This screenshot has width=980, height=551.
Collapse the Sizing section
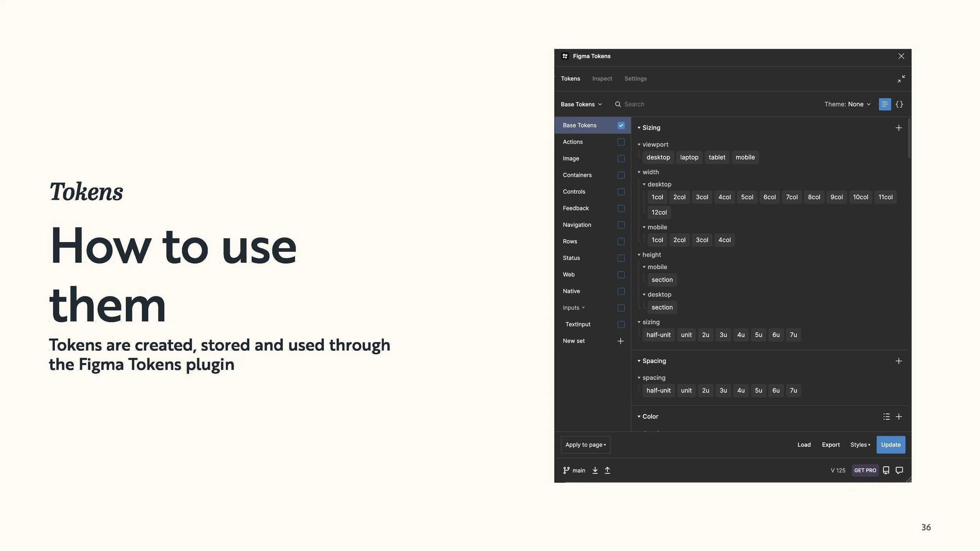639,128
